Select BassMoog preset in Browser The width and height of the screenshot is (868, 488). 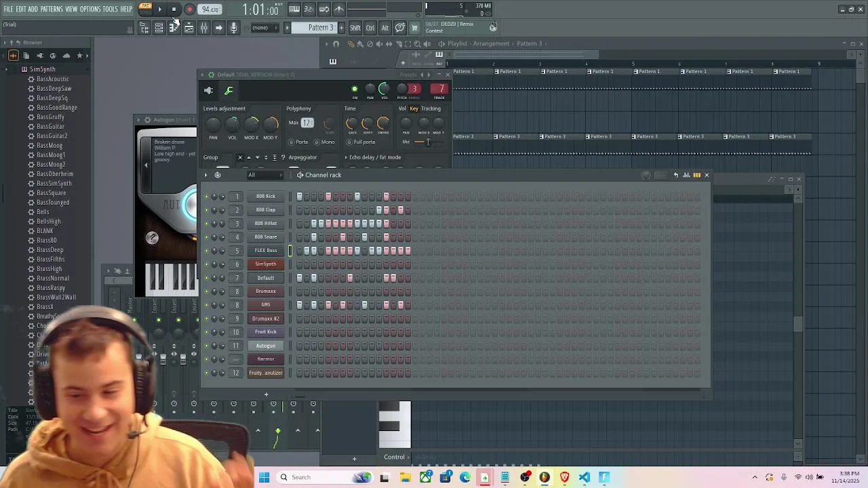click(49, 145)
